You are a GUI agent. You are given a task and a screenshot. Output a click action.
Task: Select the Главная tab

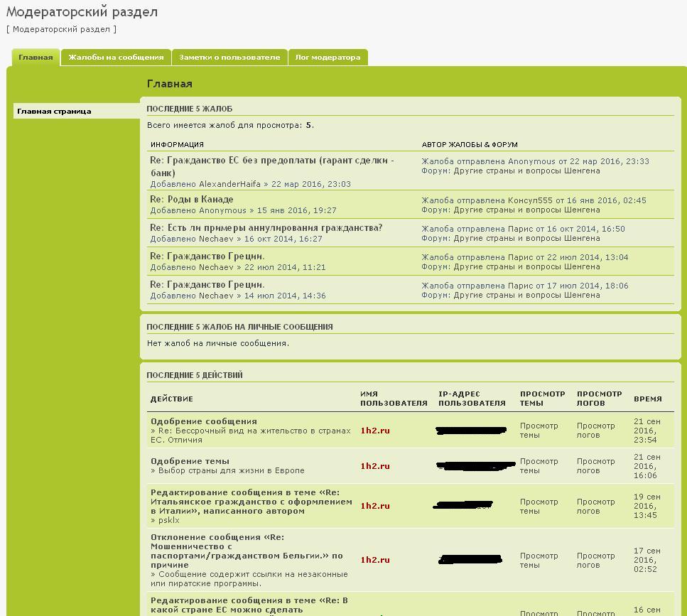(x=36, y=58)
